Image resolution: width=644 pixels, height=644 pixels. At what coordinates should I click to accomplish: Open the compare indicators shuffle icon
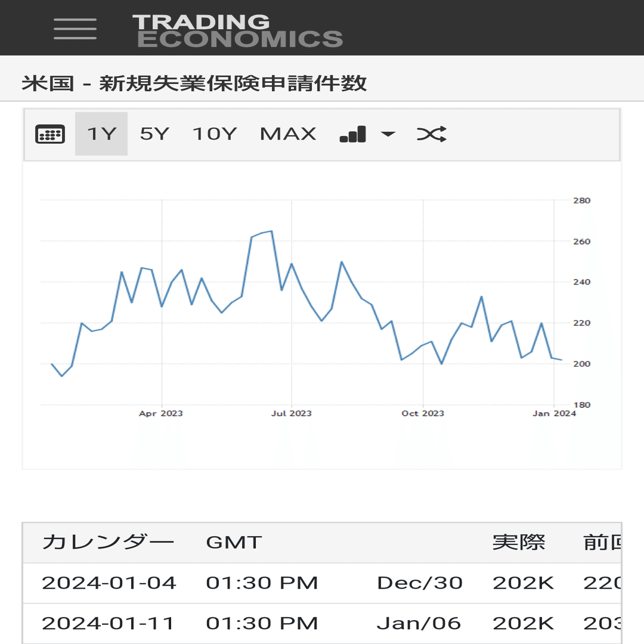432,134
